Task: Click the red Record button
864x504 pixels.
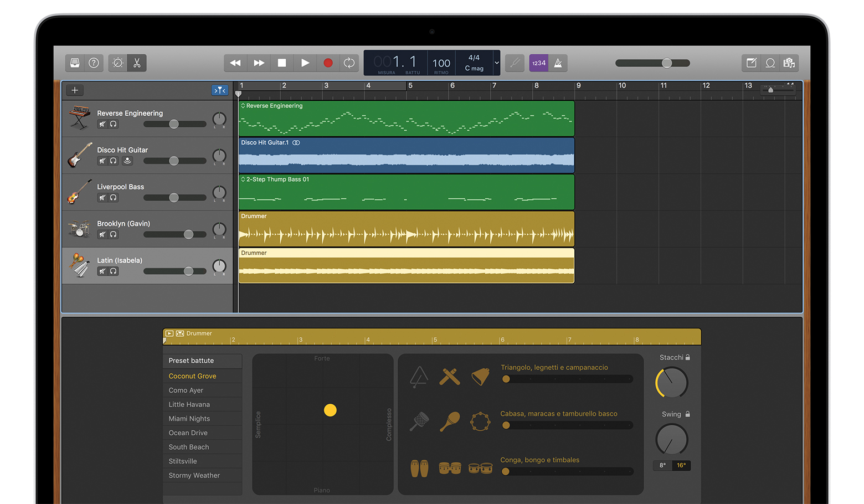Action: click(328, 63)
